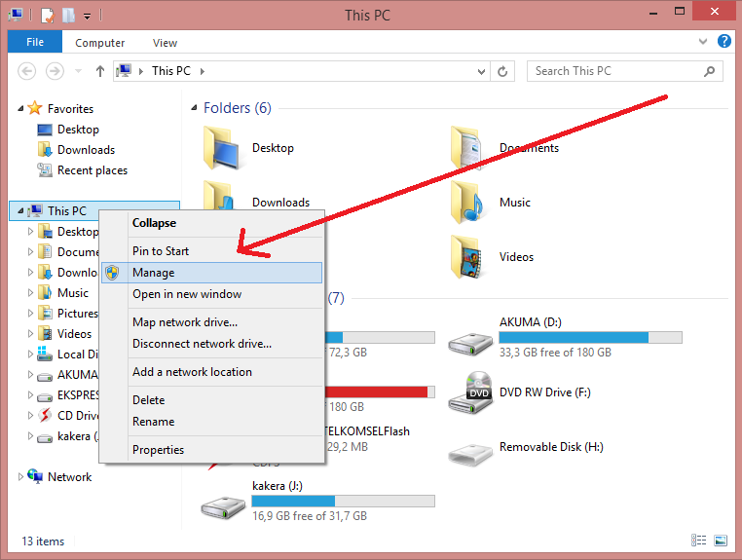Switch to the View ribbon tab

pyautogui.click(x=165, y=43)
